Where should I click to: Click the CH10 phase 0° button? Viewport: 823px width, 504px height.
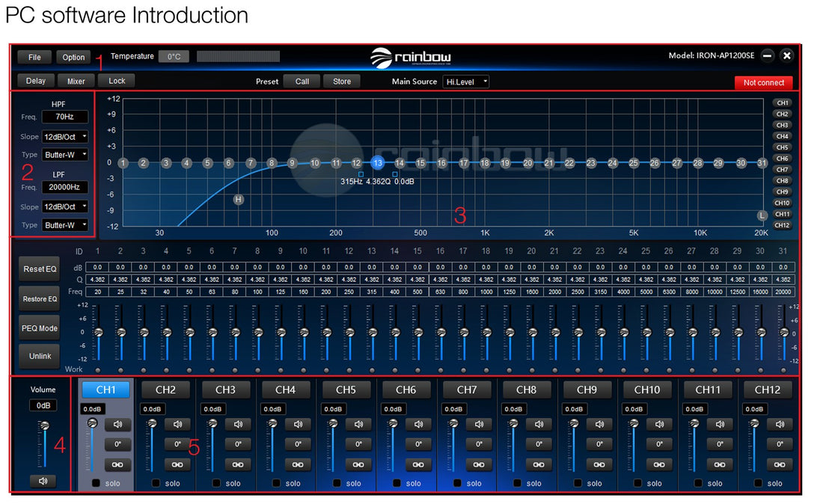pos(659,444)
